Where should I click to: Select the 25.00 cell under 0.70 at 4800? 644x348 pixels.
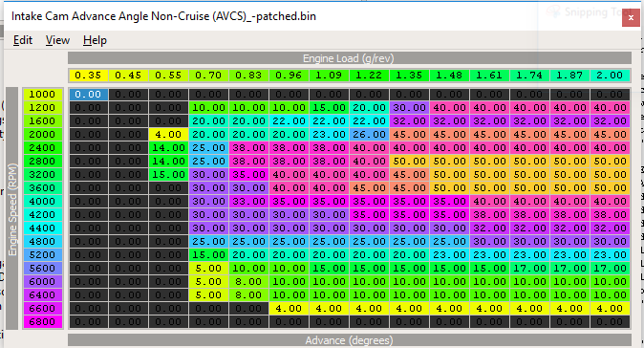pyautogui.click(x=208, y=241)
